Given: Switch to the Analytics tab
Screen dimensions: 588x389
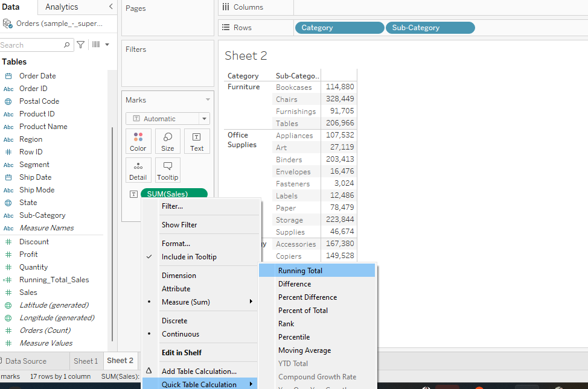Looking at the screenshot, I should pos(61,7).
